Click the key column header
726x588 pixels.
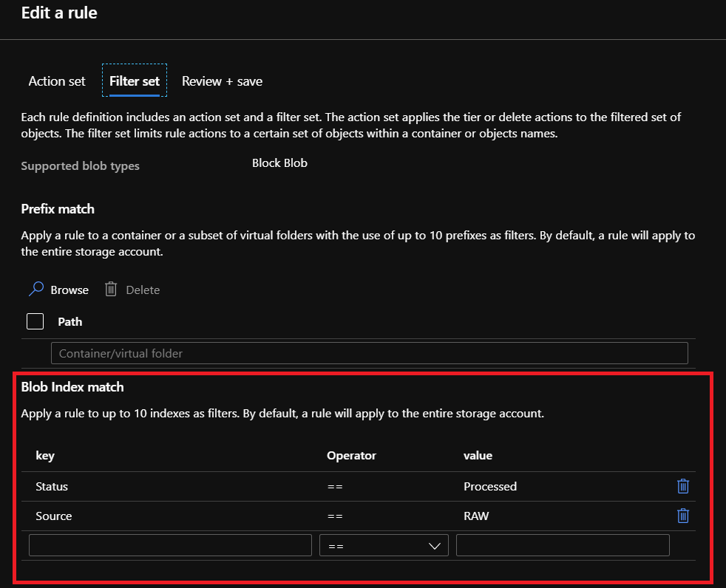(45, 456)
